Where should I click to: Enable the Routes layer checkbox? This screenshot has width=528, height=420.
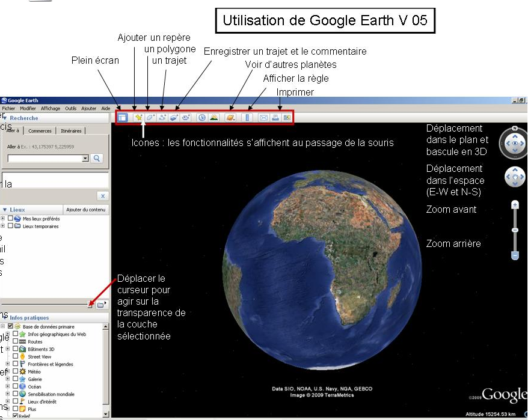(x=15, y=341)
